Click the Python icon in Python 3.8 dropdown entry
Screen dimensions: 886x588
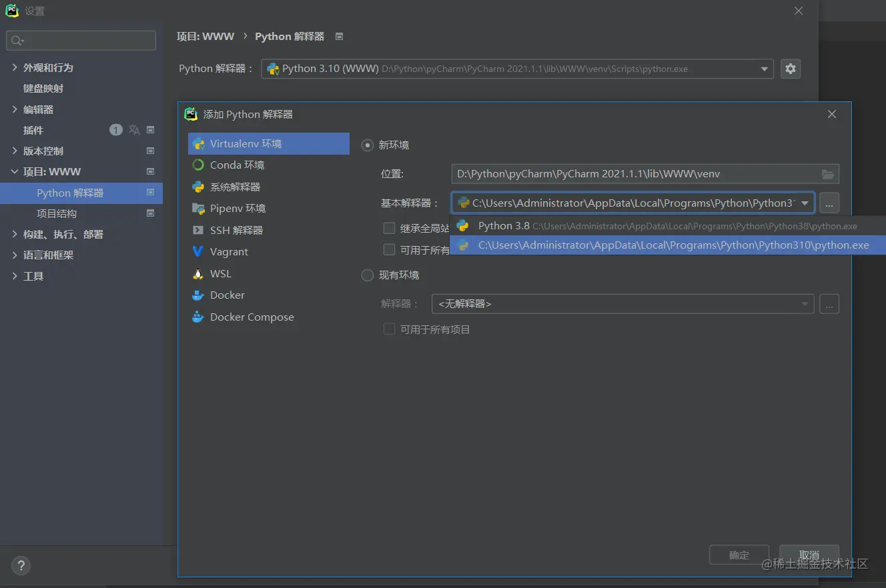(x=462, y=226)
